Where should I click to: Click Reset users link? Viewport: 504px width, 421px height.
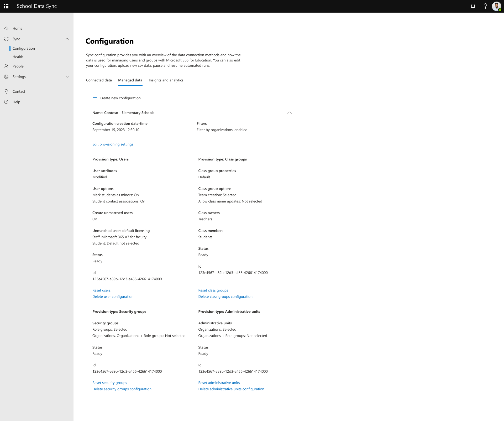point(101,290)
